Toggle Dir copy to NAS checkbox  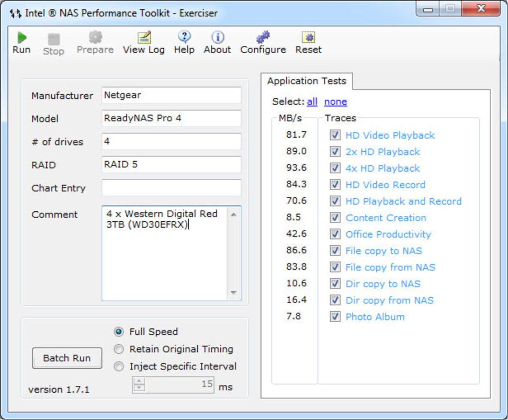coord(335,283)
